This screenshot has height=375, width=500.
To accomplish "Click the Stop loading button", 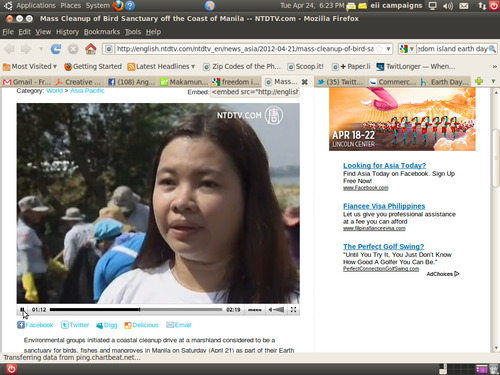I will (73, 49).
